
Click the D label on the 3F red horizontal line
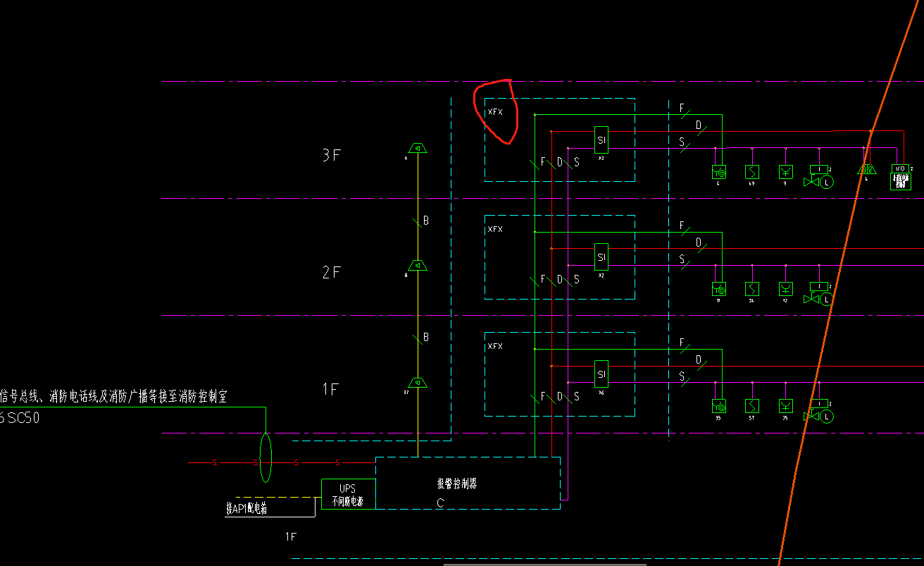(x=699, y=125)
